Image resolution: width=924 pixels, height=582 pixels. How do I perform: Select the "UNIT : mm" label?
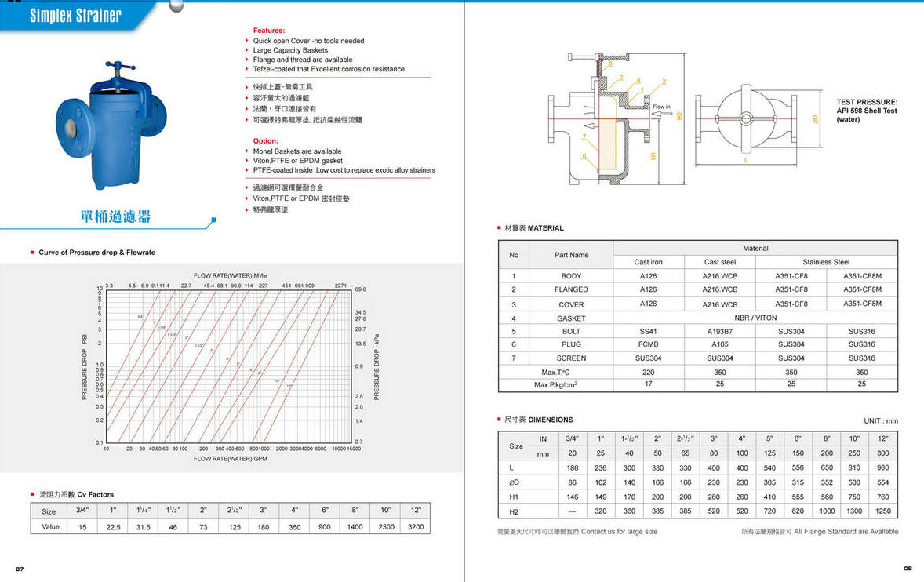881,421
